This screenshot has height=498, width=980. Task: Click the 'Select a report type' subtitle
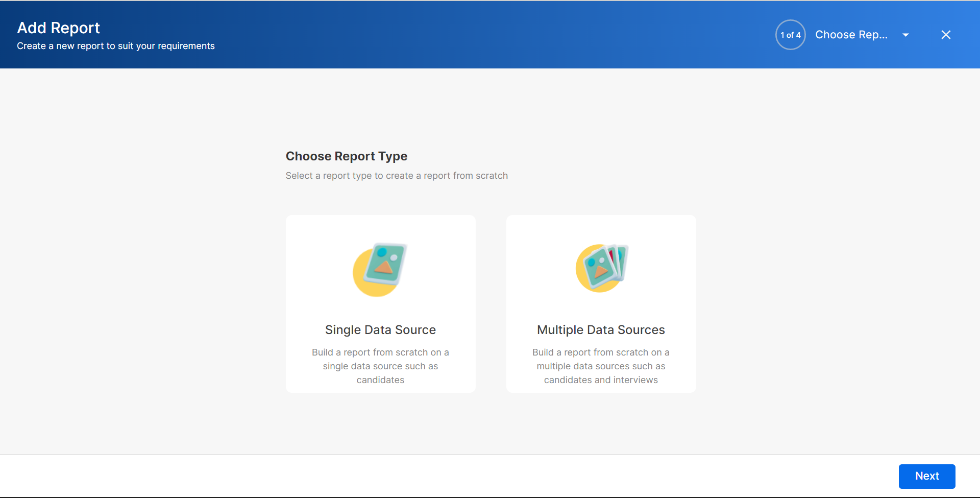click(397, 176)
